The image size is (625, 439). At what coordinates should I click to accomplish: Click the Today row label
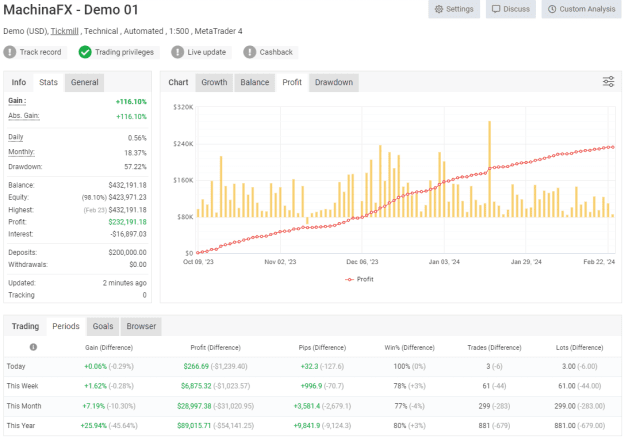(x=16, y=366)
